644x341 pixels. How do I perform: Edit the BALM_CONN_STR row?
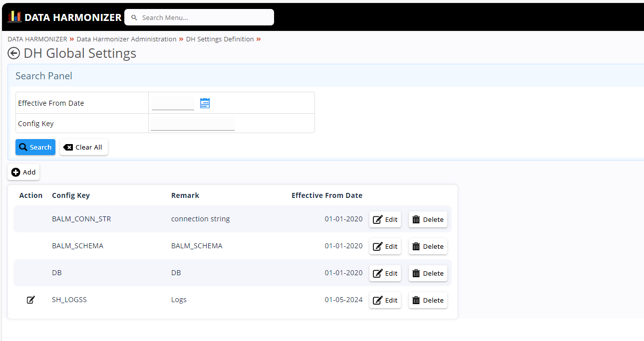point(385,219)
